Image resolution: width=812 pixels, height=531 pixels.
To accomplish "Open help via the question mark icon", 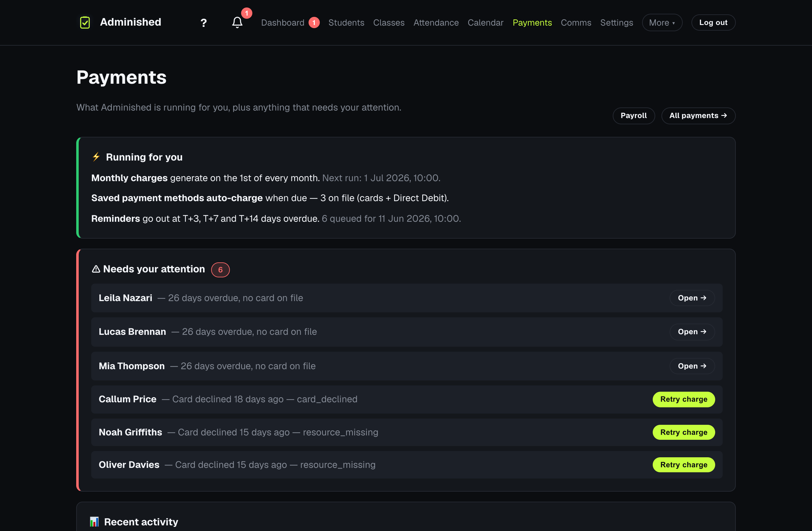I will (204, 23).
